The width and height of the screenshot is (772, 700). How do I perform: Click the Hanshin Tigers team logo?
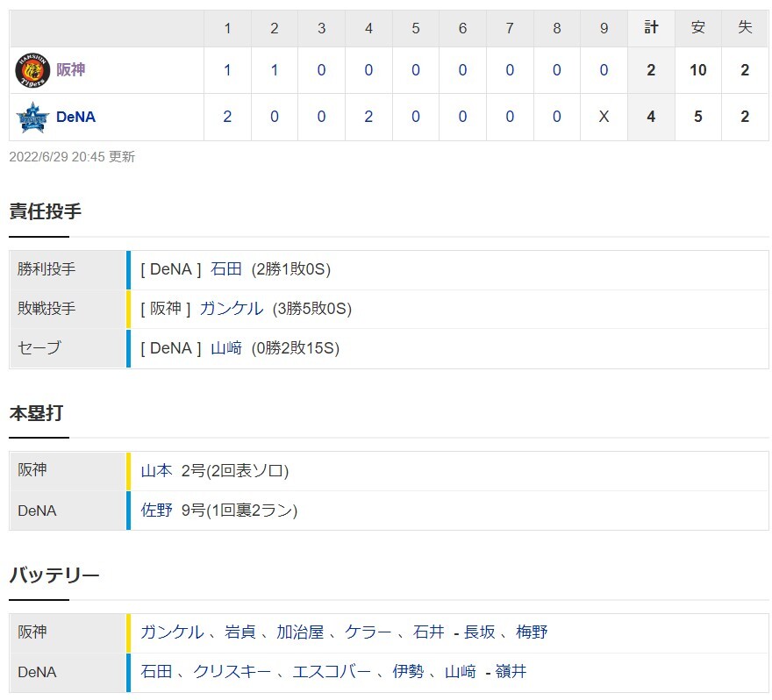32,71
